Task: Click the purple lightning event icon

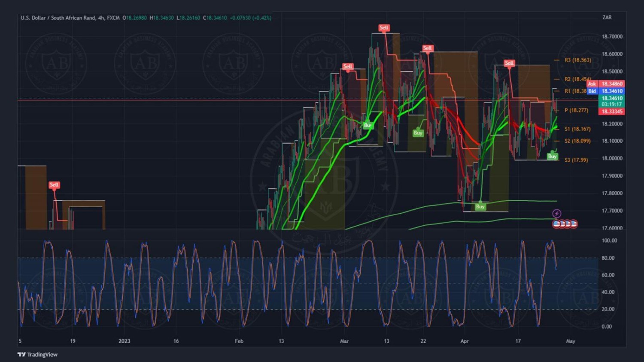Action: 556,214
